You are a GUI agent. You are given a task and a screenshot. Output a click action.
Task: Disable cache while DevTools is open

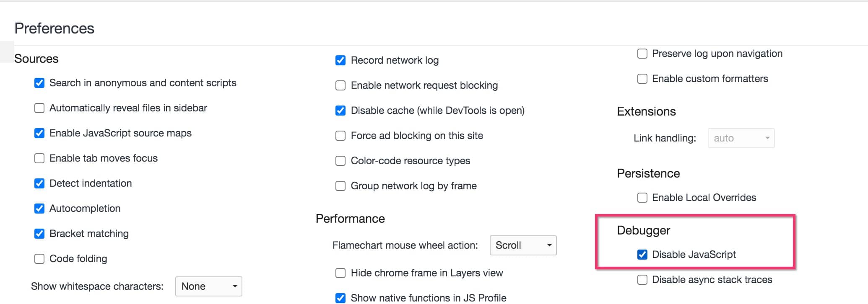[x=340, y=111]
